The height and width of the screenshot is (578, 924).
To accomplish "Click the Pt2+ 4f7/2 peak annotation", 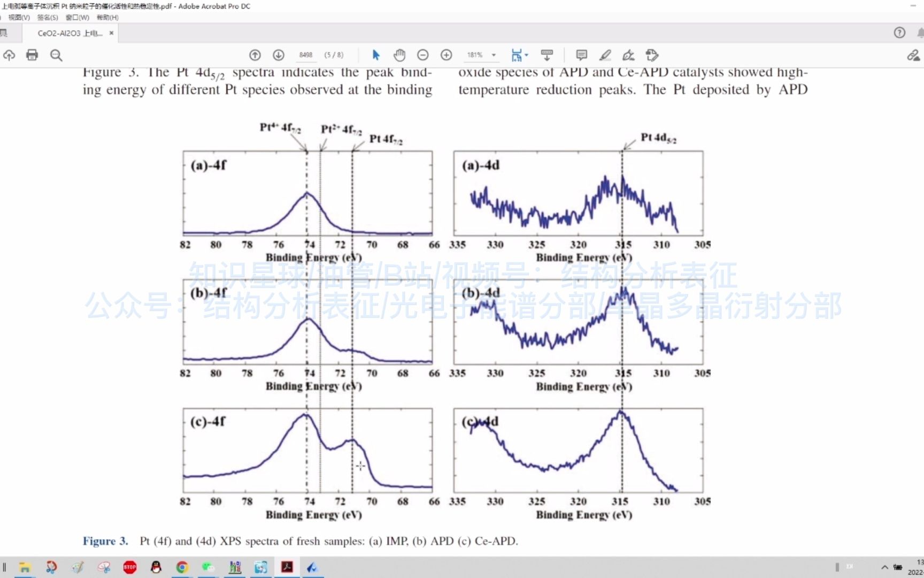I will point(341,130).
